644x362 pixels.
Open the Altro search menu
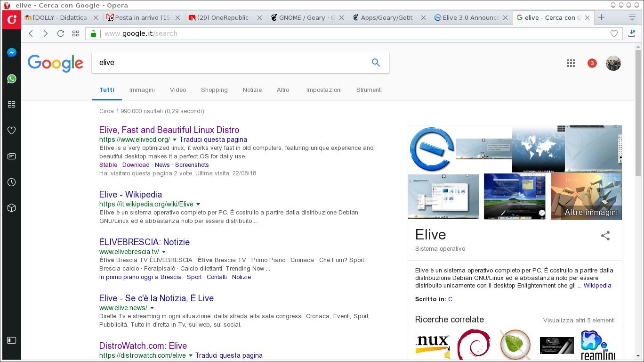point(283,90)
